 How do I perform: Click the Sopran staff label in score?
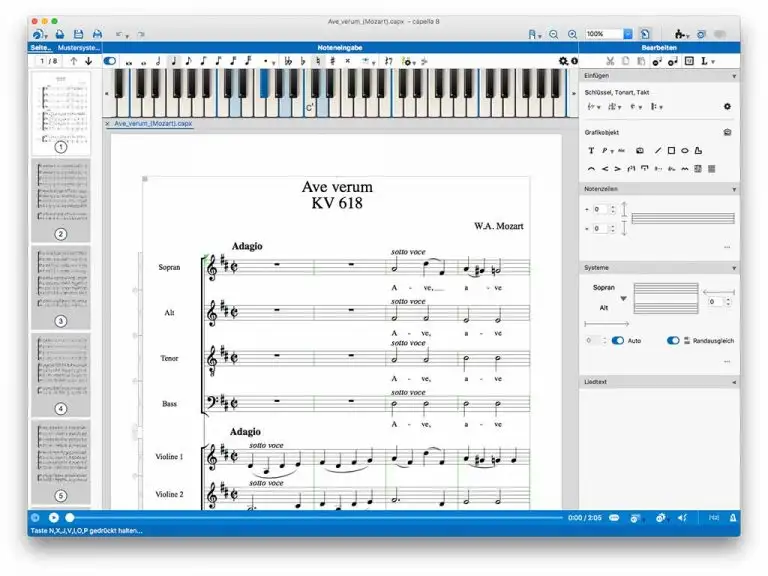[169, 267]
